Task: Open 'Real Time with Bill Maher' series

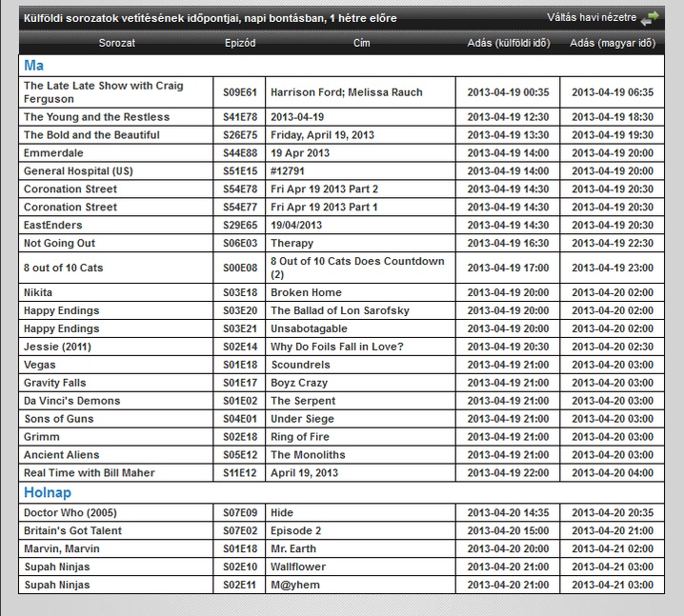Action: point(89,472)
